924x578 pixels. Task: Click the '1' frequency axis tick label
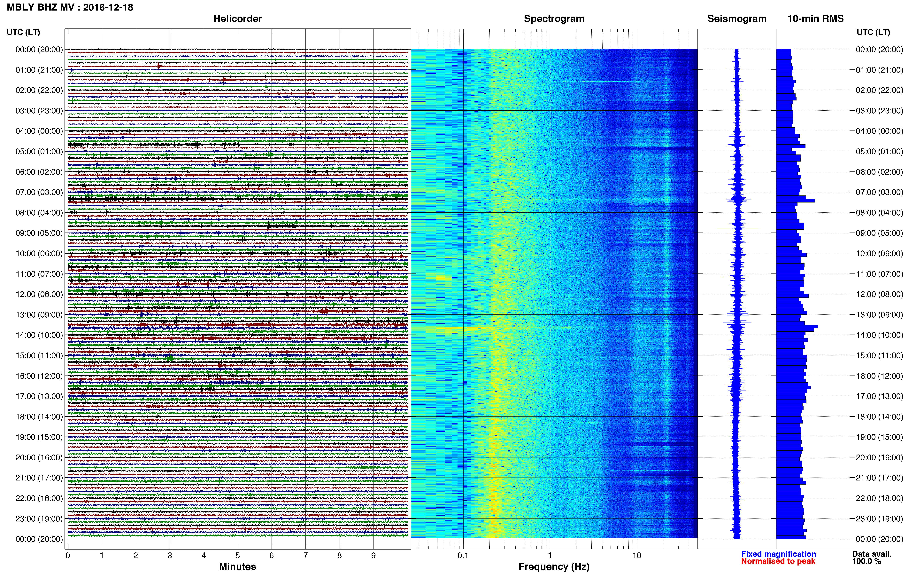point(550,555)
